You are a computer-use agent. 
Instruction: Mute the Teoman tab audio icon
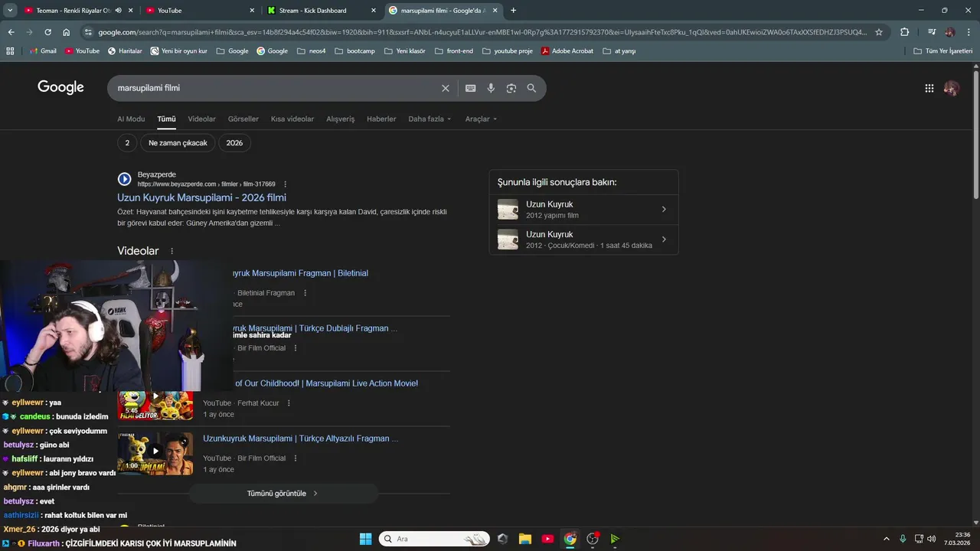tap(119, 11)
